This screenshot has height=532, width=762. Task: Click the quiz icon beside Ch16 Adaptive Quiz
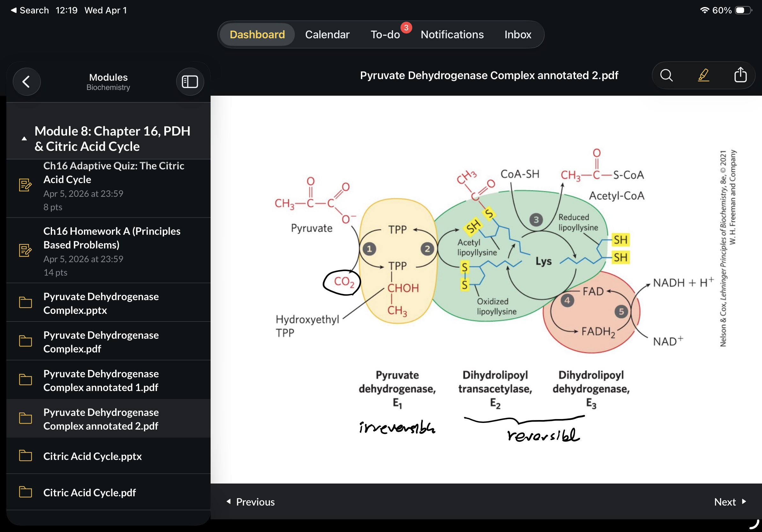pos(25,185)
